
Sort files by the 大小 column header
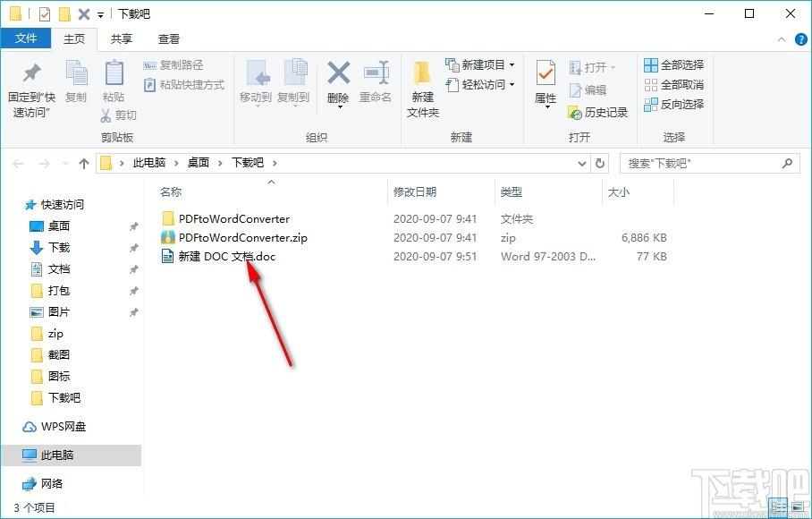pos(618,192)
